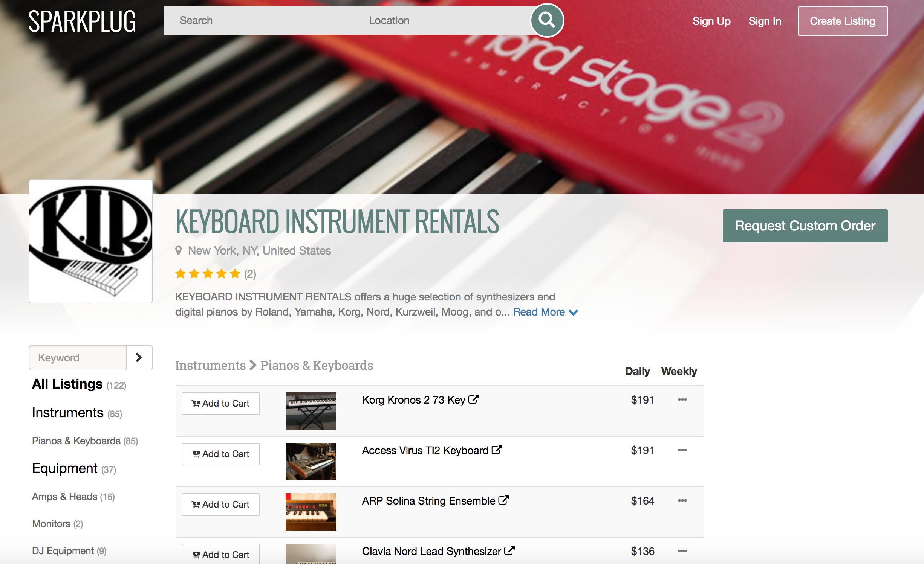Open Clavia Nord Lead external link icon
The width and height of the screenshot is (924, 564).
[x=509, y=550]
